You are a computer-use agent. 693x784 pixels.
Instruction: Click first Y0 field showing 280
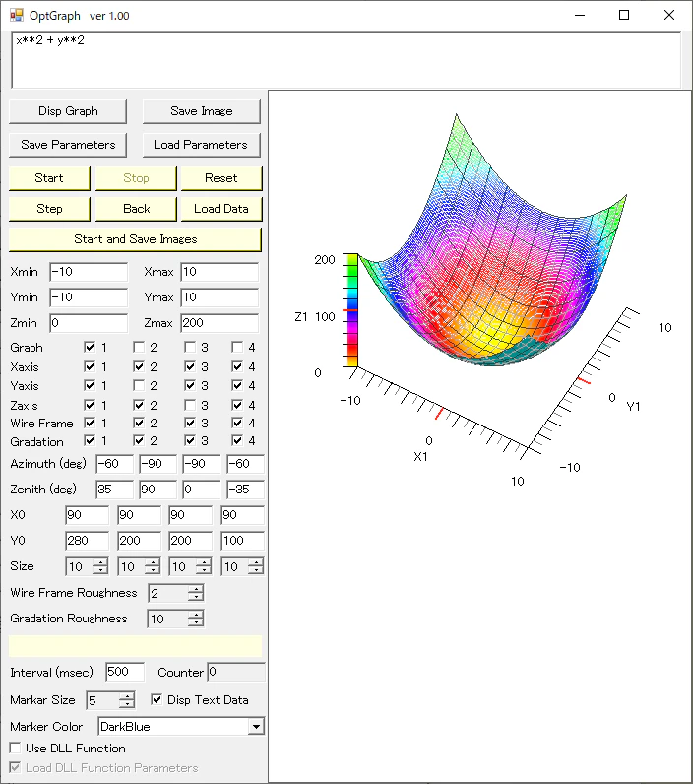pos(87,541)
